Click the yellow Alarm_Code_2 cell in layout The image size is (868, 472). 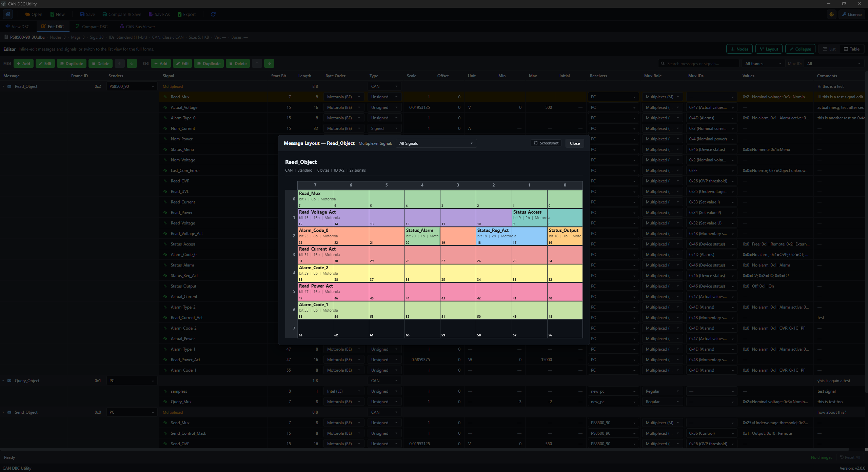[x=440, y=273]
